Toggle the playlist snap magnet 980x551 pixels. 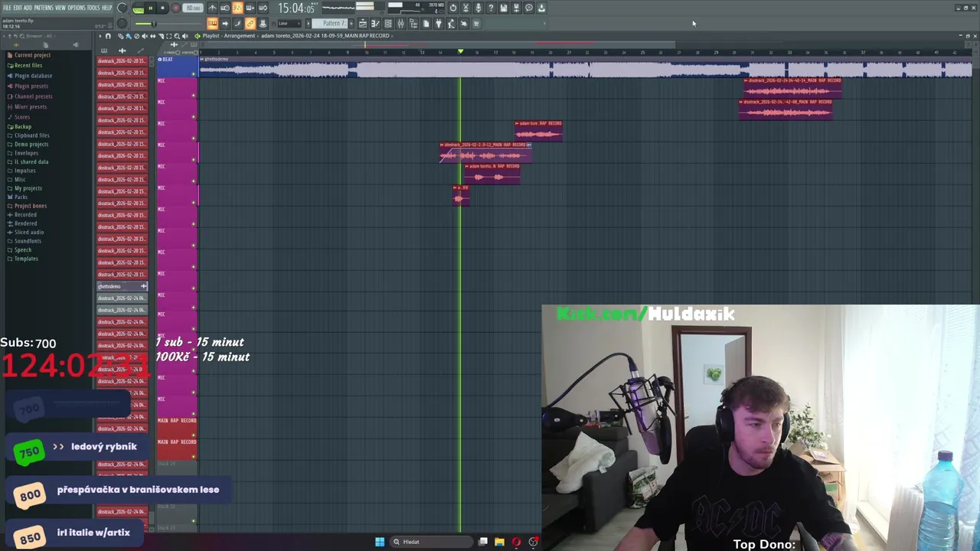click(108, 36)
